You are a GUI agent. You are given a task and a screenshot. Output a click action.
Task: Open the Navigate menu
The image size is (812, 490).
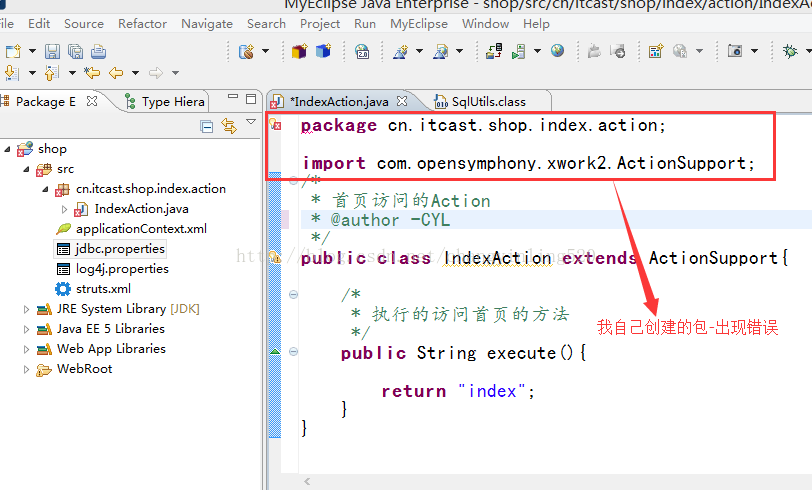[207, 24]
